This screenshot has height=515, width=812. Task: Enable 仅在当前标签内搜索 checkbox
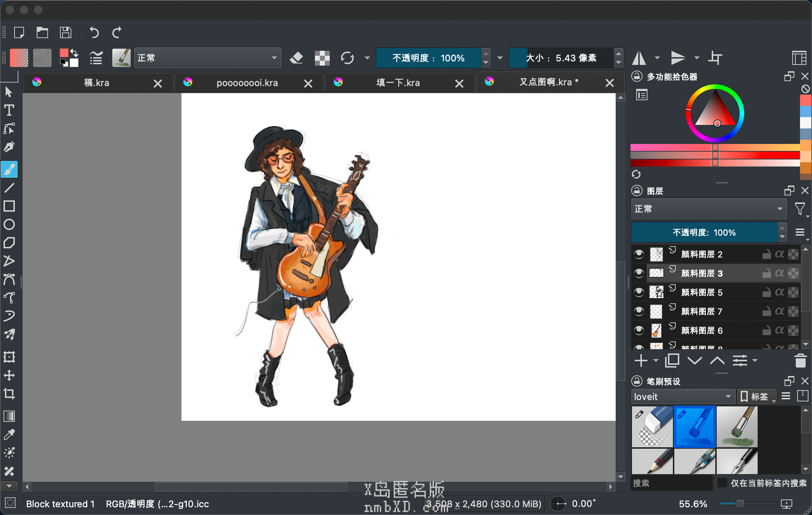[722, 483]
